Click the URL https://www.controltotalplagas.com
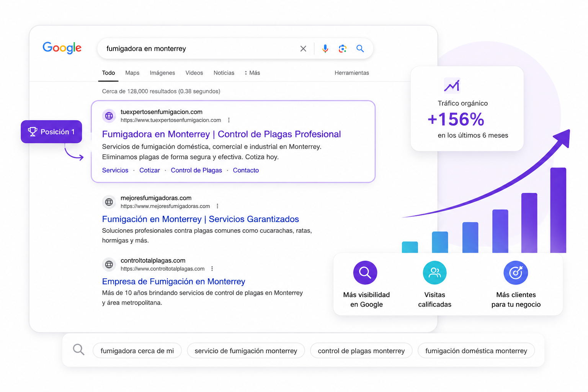The height and width of the screenshot is (392, 588). point(162,269)
